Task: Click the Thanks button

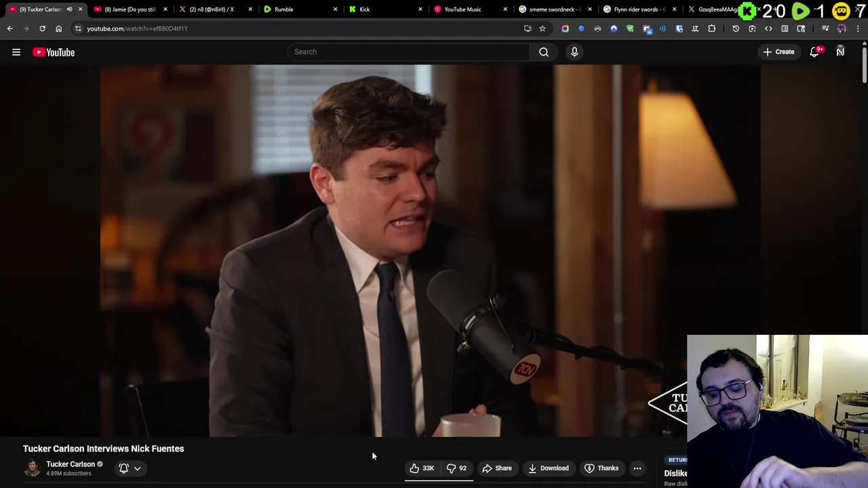Action: (x=601, y=468)
